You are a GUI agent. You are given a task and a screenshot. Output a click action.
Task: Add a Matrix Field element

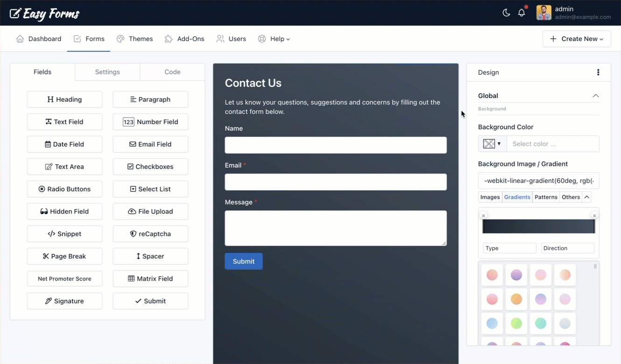click(x=150, y=279)
